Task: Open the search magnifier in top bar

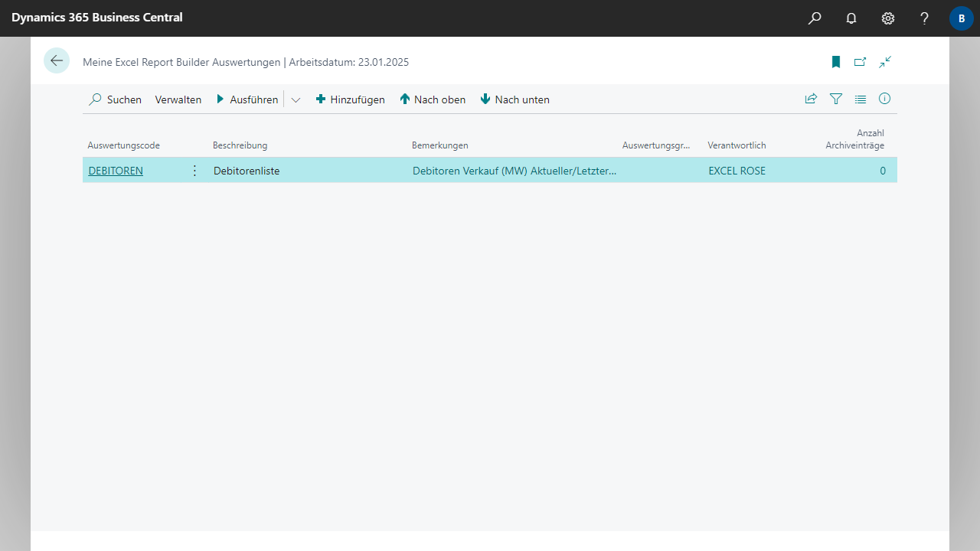Action: pyautogui.click(x=815, y=18)
